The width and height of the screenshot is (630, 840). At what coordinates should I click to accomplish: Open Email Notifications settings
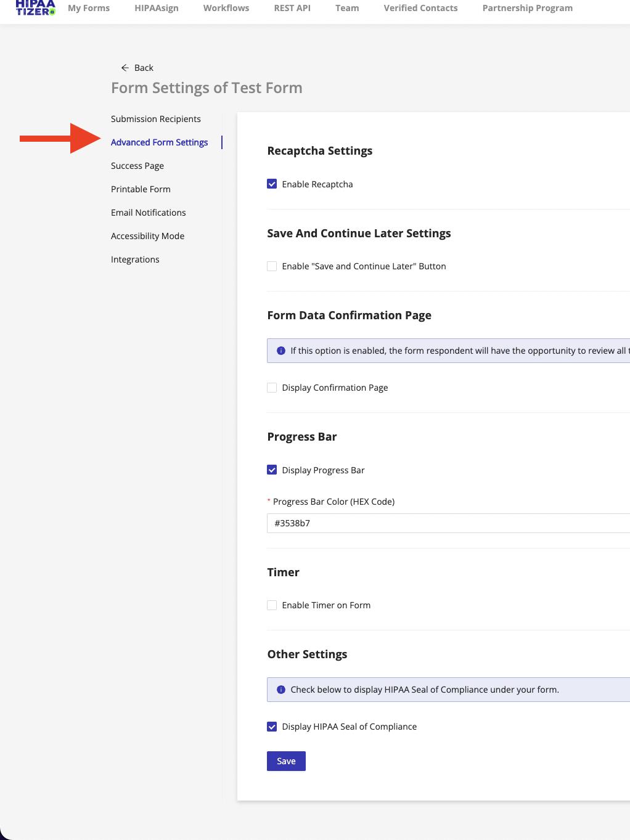tap(148, 212)
